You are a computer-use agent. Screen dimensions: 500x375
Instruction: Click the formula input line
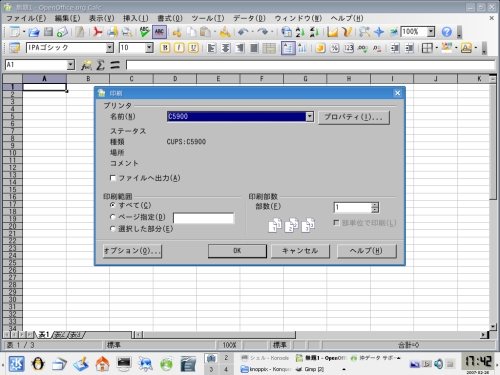(x=310, y=65)
